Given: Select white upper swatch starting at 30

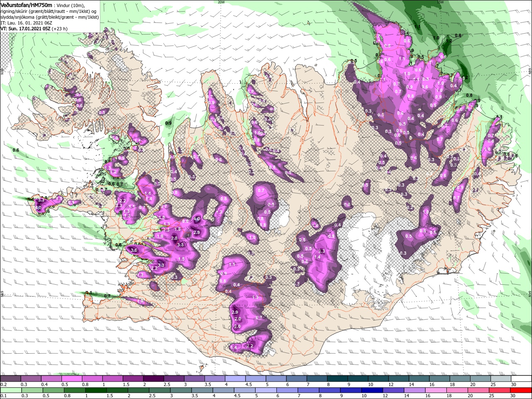Looking at the screenshot, I should click(521, 379).
